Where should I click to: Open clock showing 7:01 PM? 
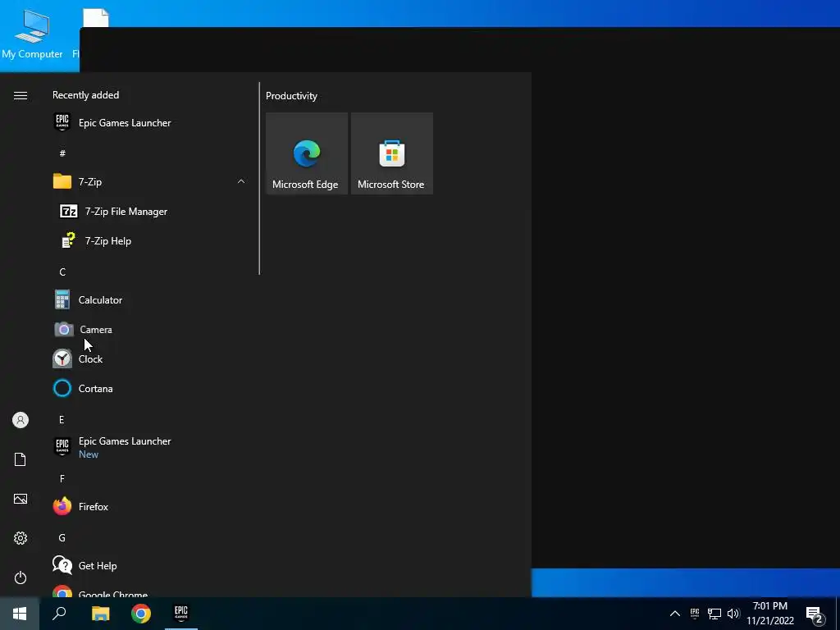[770, 614]
